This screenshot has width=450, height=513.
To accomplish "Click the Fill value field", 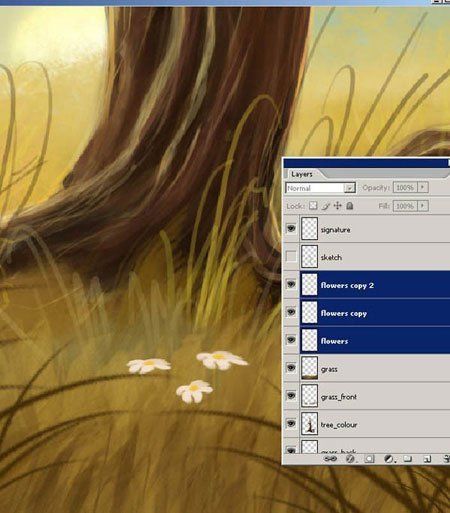I will [405, 206].
